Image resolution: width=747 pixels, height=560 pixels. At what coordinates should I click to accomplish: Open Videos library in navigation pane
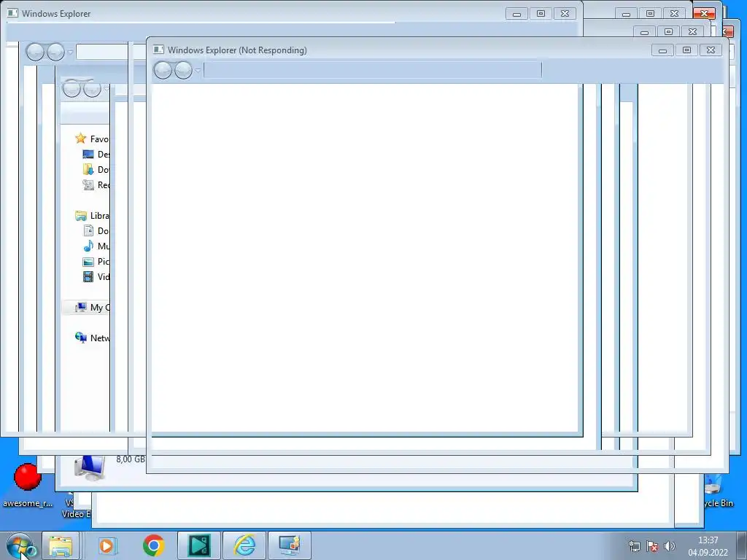96,276
